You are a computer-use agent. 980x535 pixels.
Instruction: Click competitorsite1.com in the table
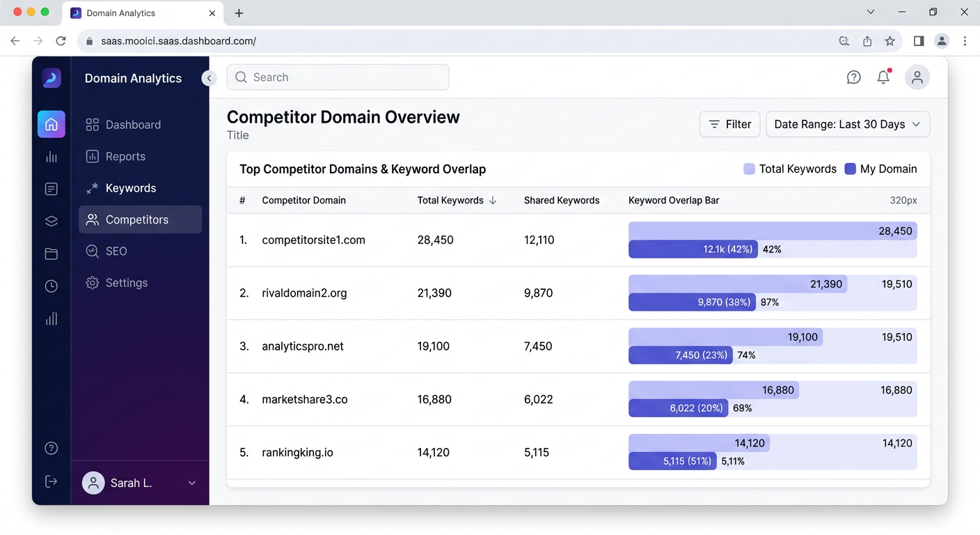coord(313,240)
